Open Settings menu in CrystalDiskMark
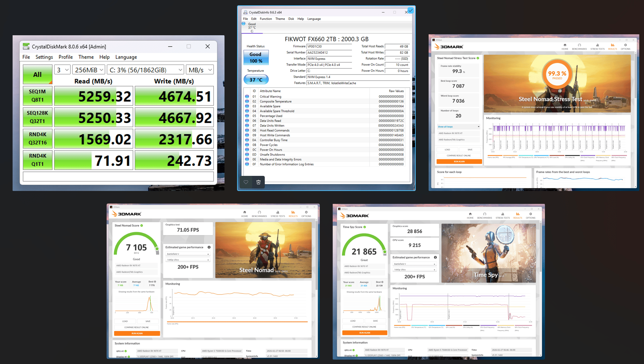Image resolution: width=644 pixels, height=364 pixels. 44,57
